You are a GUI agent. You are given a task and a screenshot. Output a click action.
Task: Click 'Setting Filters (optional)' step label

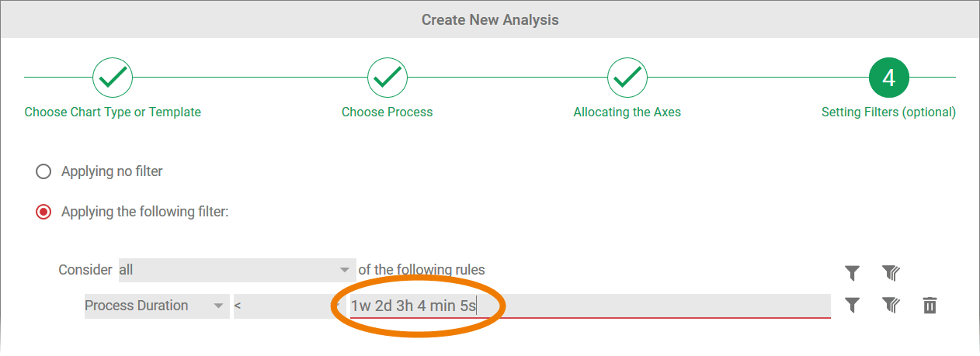(x=888, y=112)
